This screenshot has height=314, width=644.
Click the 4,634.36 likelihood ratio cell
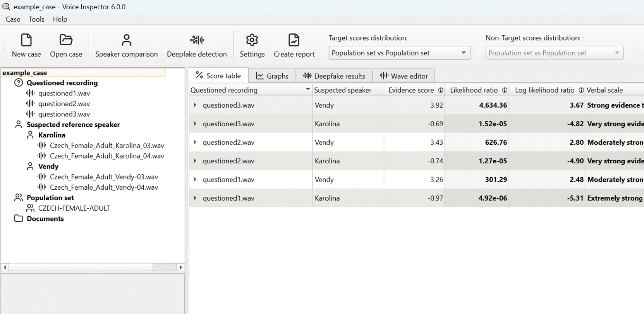pyautogui.click(x=476, y=105)
